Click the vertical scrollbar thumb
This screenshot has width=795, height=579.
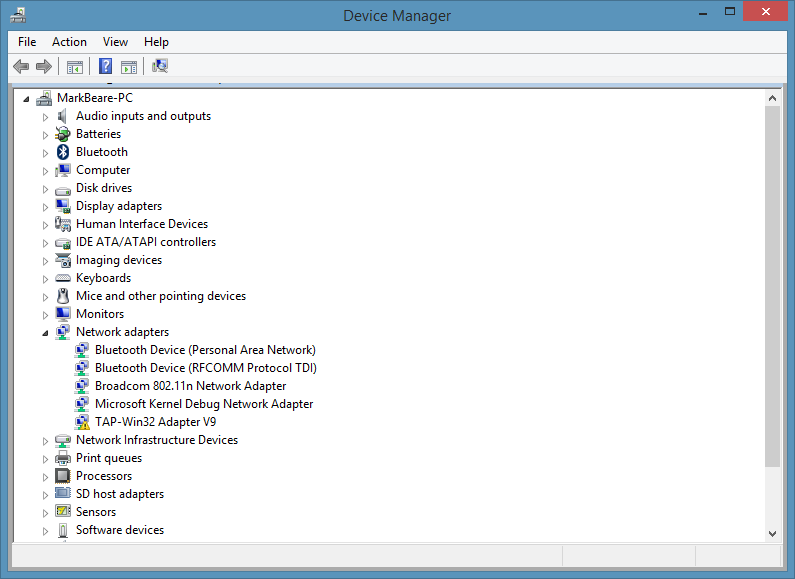click(772, 286)
